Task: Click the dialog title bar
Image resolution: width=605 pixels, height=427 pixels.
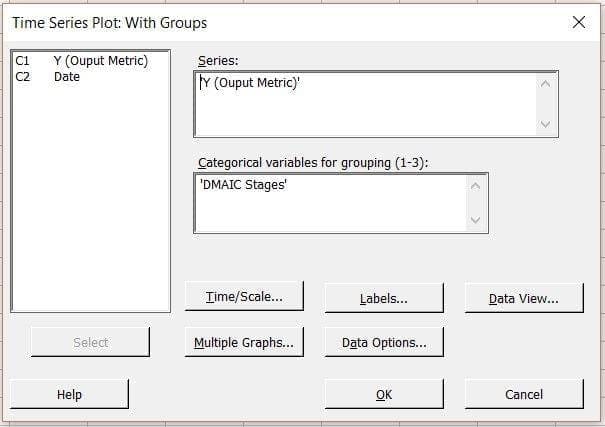Action: pos(250,22)
